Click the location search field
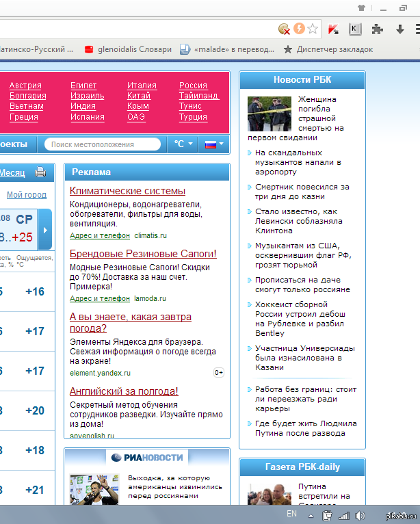 [103, 144]
